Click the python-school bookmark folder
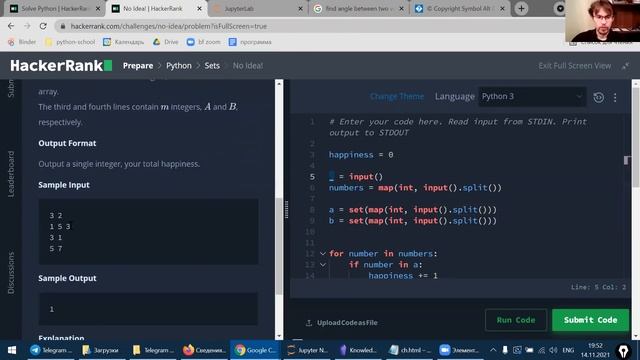640x360 pixels. 70,42
